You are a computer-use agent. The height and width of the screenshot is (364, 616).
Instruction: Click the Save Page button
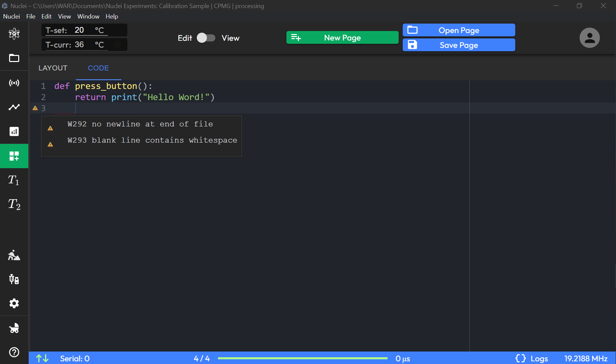click(x=459, y=45)
